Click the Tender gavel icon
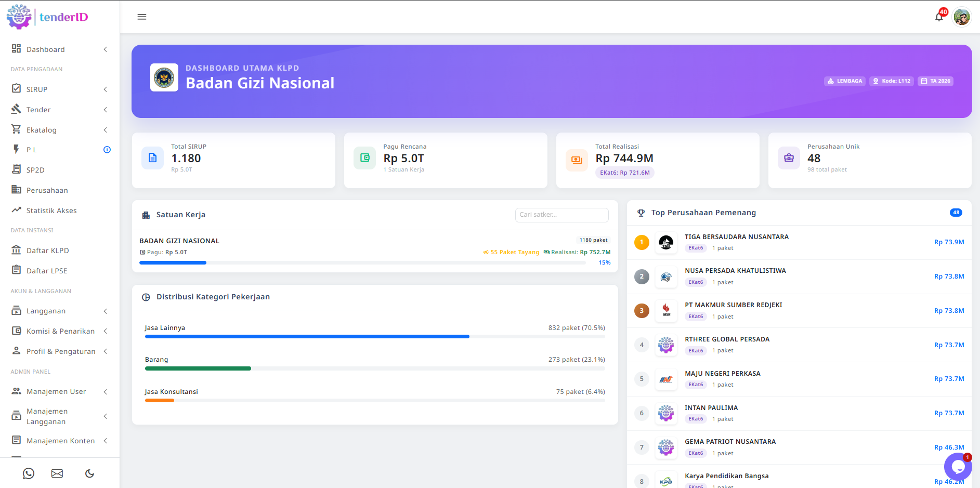The image size is (980, 488). click(x=16, y=109)
